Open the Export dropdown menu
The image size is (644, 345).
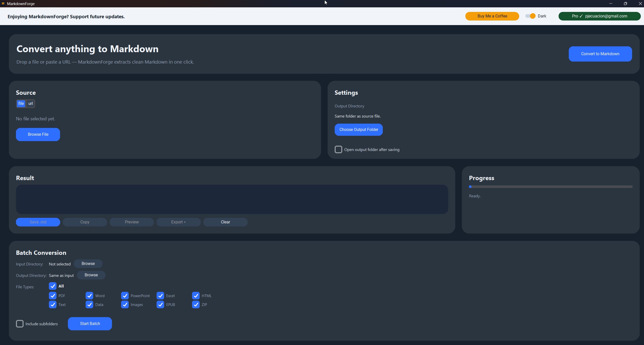(x=178, y=222)
